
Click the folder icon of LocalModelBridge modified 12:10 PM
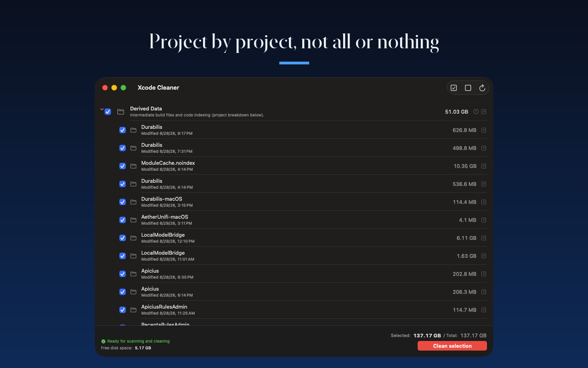pos(133,238)
